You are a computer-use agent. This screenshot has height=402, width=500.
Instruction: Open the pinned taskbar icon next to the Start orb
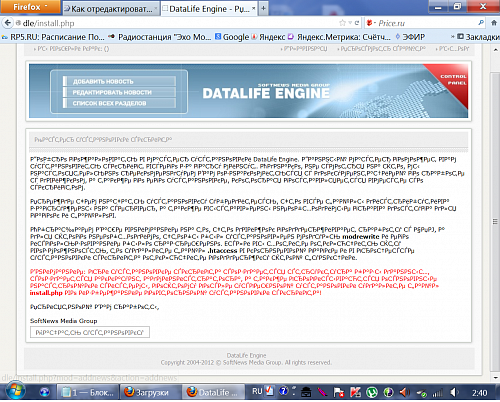tap(44, 392)
